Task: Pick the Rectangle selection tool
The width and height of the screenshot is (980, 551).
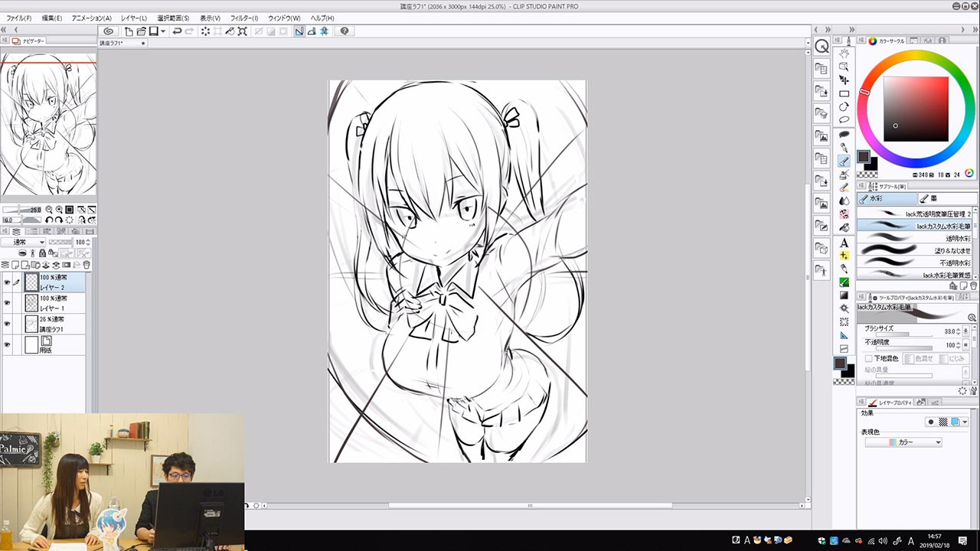Action: 844,93
